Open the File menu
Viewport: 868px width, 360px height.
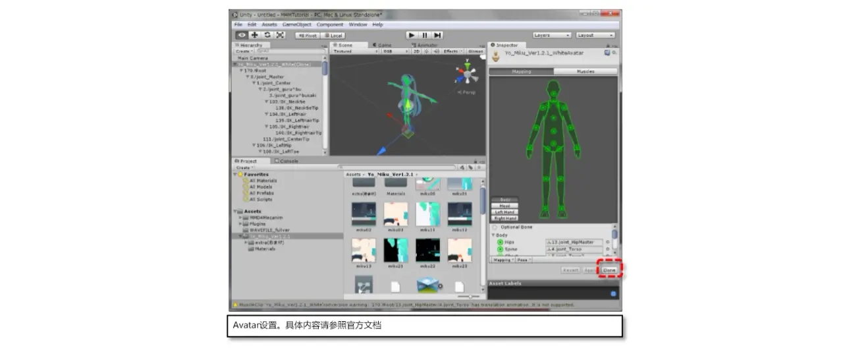238,24
